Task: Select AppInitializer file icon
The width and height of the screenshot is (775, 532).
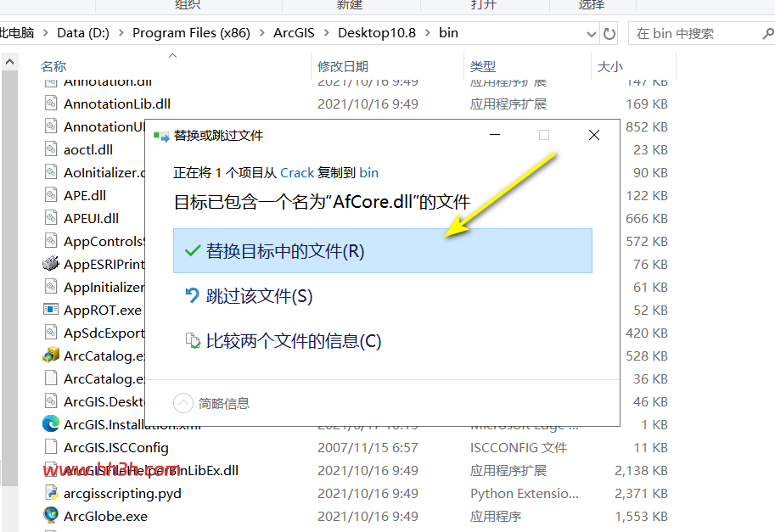Action: pyautogui.click(x=51, y=287)
